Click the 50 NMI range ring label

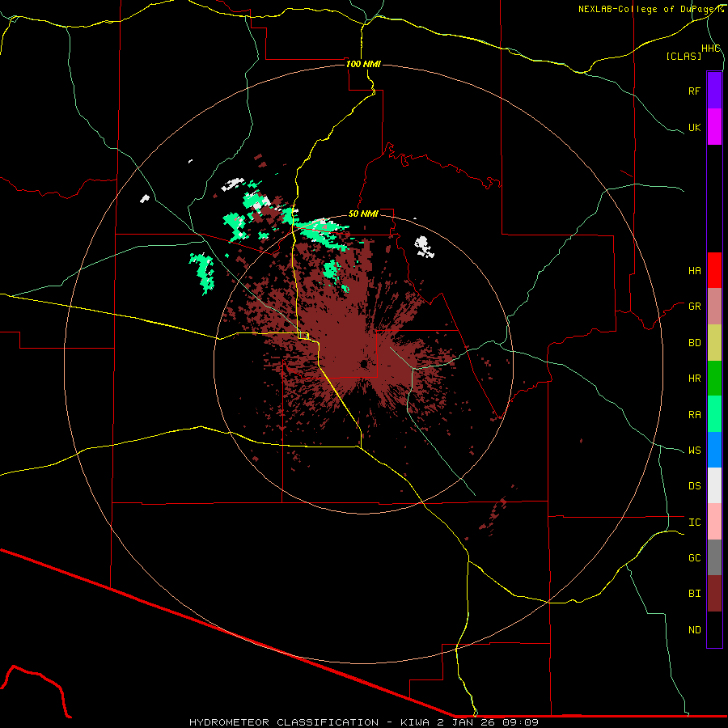(363, 214)
